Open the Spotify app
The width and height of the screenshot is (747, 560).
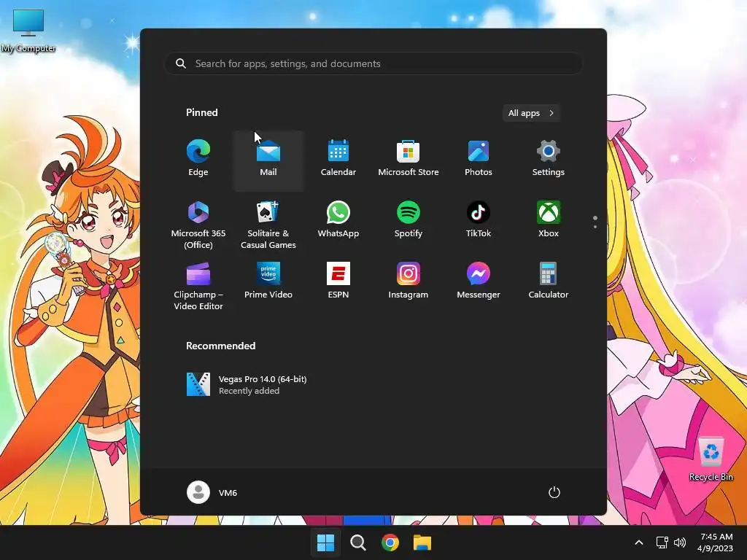409,220
